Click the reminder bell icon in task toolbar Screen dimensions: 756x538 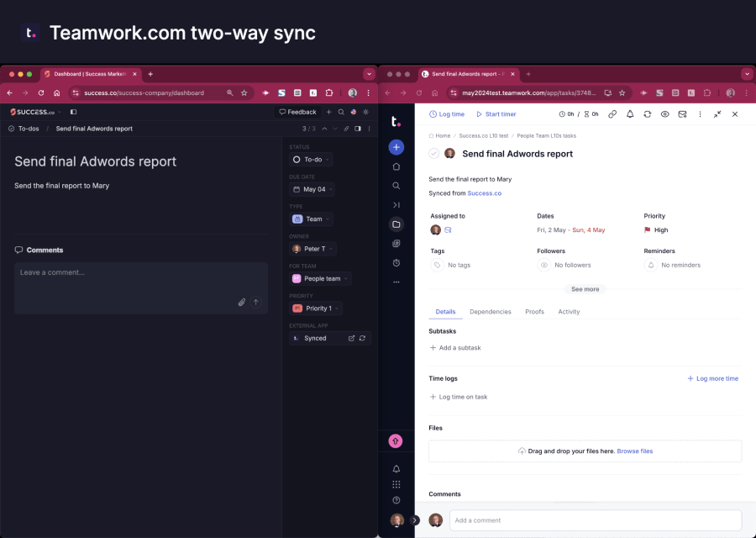[x=630, y=114]
